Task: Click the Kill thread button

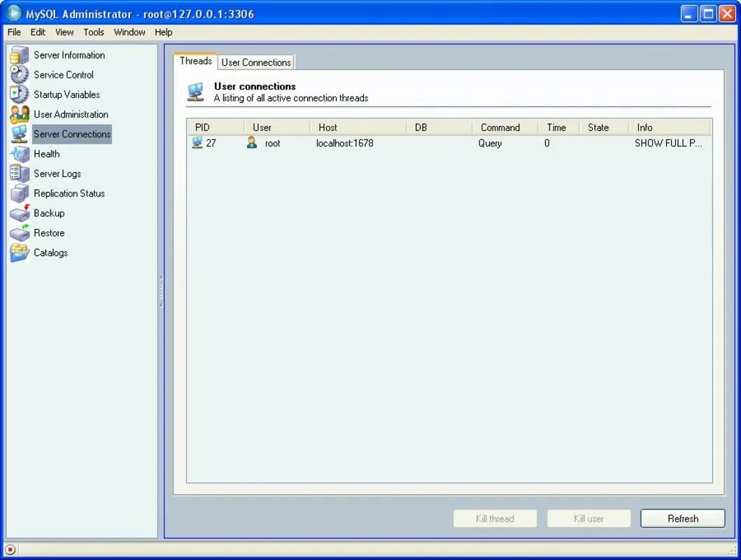Action: tap(495, 519)
